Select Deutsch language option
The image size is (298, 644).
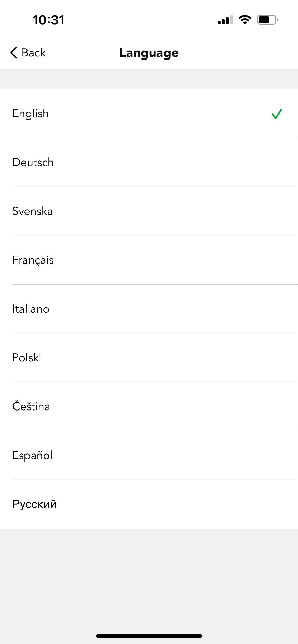[149, 163]
